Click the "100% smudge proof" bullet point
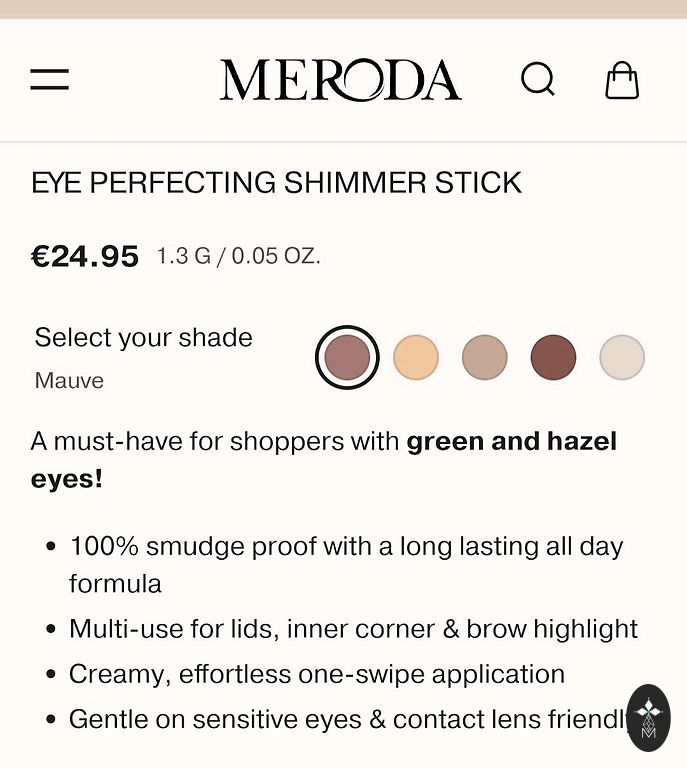This screenshot has width=687, height=768. coord(345,547)
